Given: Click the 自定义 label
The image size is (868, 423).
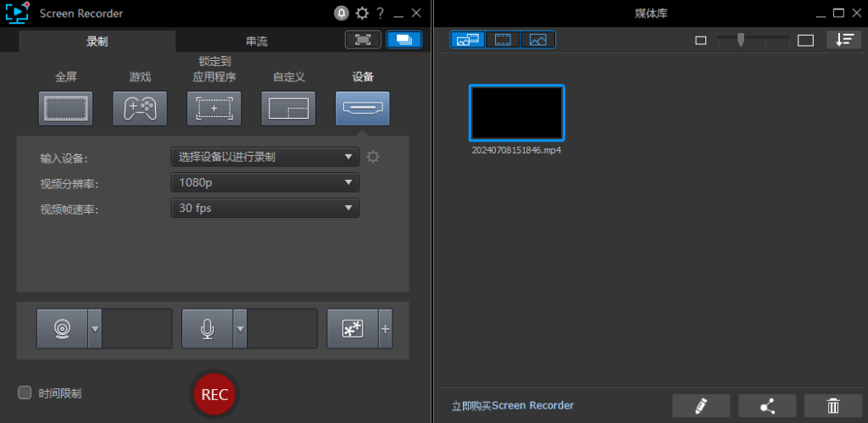Looking at the screenshot, I should pos(289,77).
